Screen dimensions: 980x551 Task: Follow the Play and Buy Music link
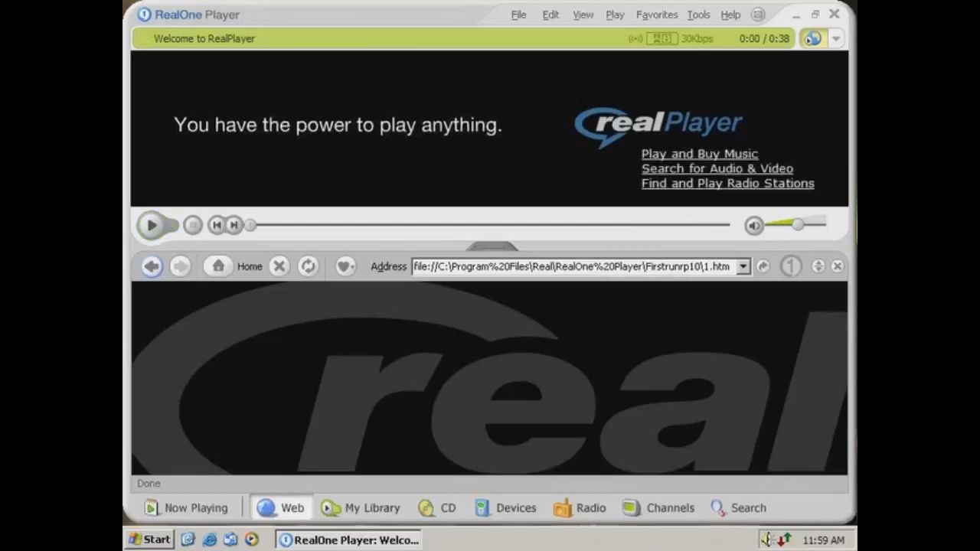point(700,154)
